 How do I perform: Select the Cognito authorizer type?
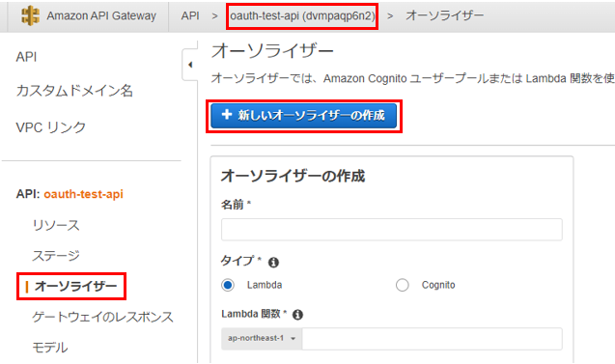coord(402,285)
